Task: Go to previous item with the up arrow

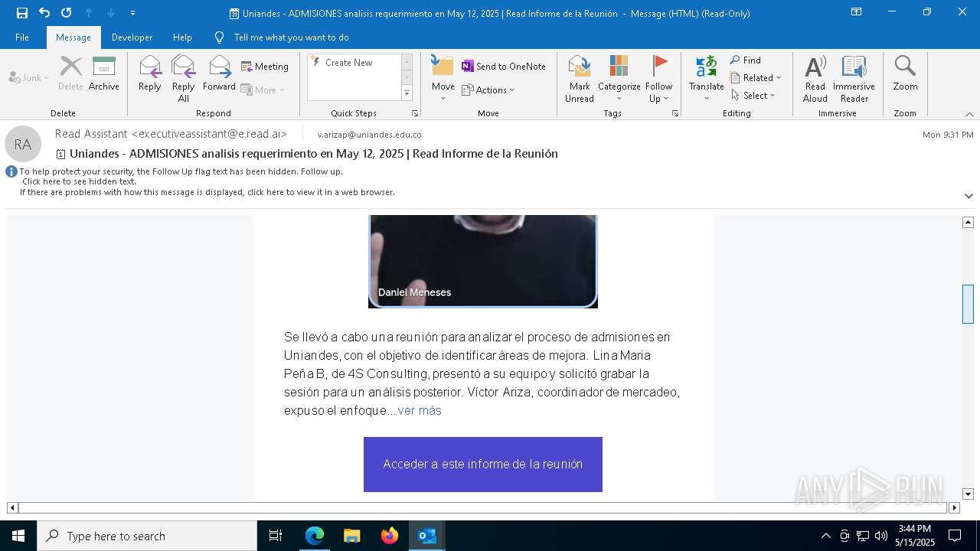Action: (x=89, y=13)
